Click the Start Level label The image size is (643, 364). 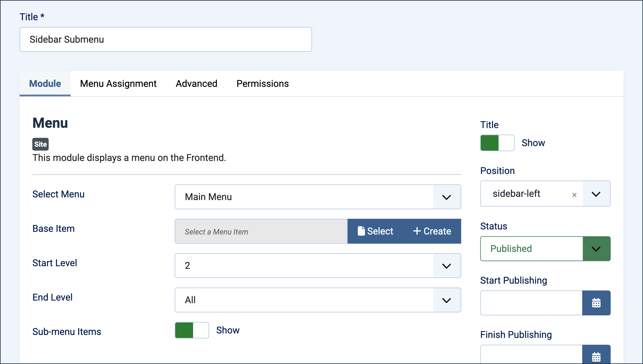[x=55, y=263]
